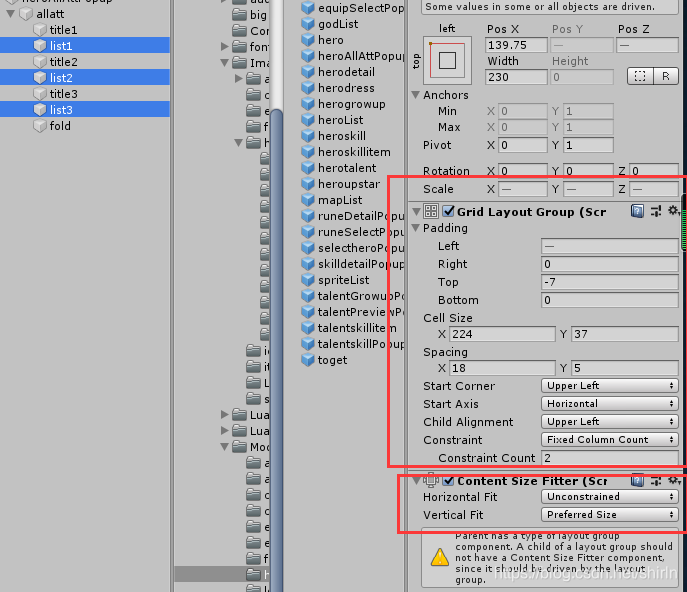Open the anchor presets box
This screenshot has height=592, width=687.
[x=447, y=60]
